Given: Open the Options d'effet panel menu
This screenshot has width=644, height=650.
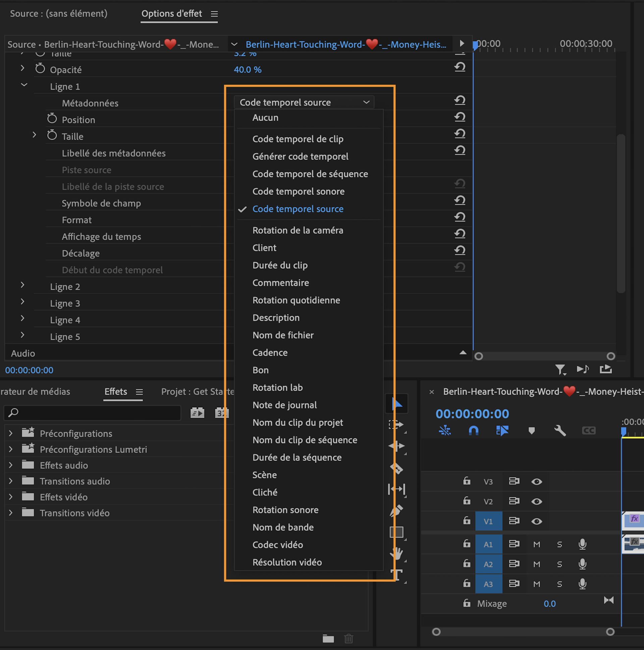Looking at the screenshot, I should pyautogui.click(x=214, y=14).
